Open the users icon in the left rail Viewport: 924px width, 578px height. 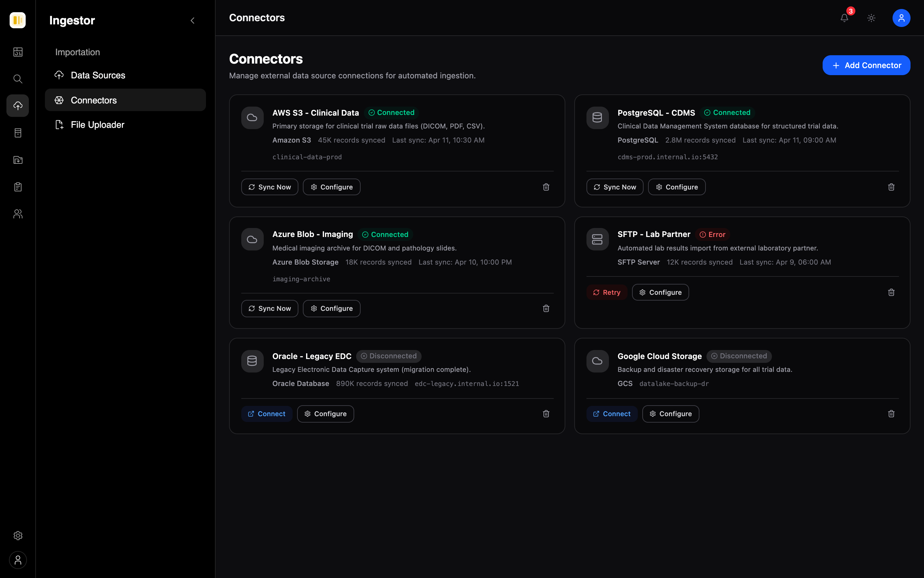(18, 214)
